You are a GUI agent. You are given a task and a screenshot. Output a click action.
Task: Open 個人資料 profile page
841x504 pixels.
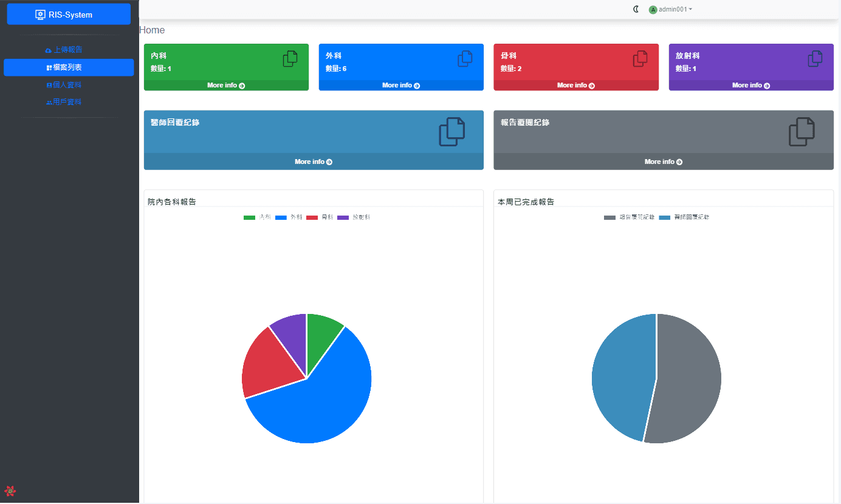64,85
